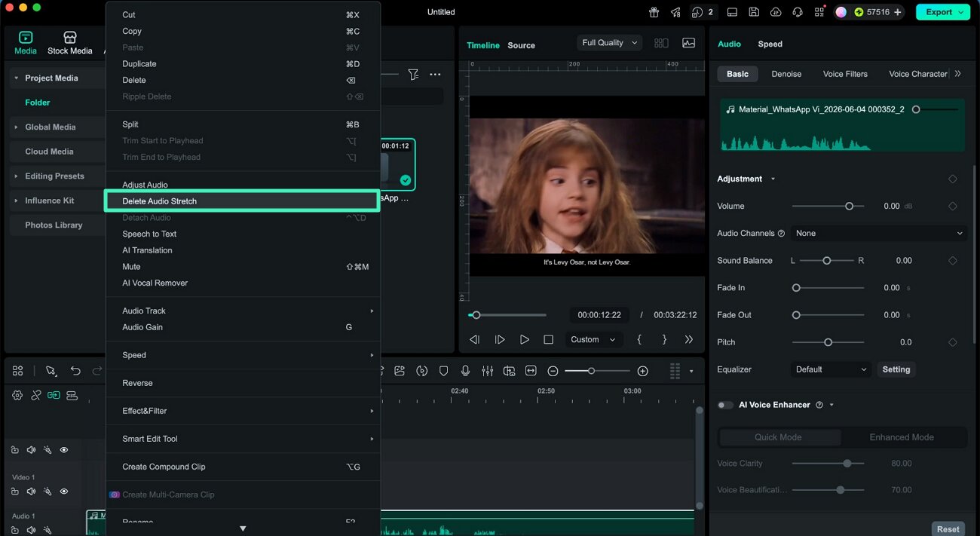Add credits with the plus beside 57516
The width and height of the screenshot is (980, 536).
pos(897,12)
